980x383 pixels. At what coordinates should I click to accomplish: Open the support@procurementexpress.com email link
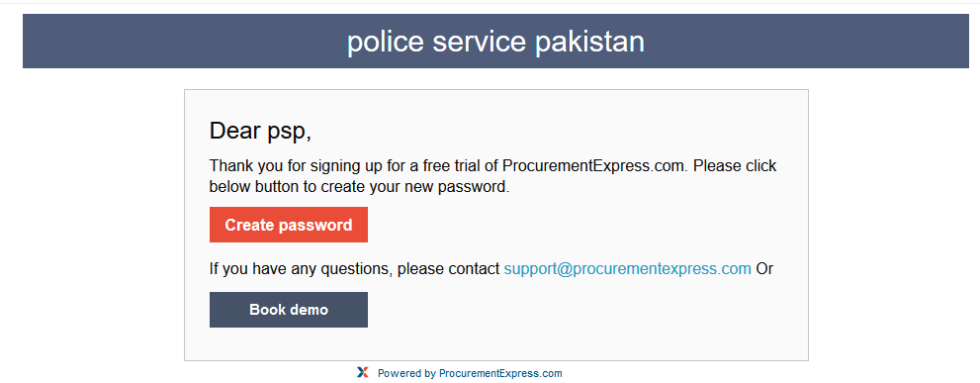click(628, 269)
